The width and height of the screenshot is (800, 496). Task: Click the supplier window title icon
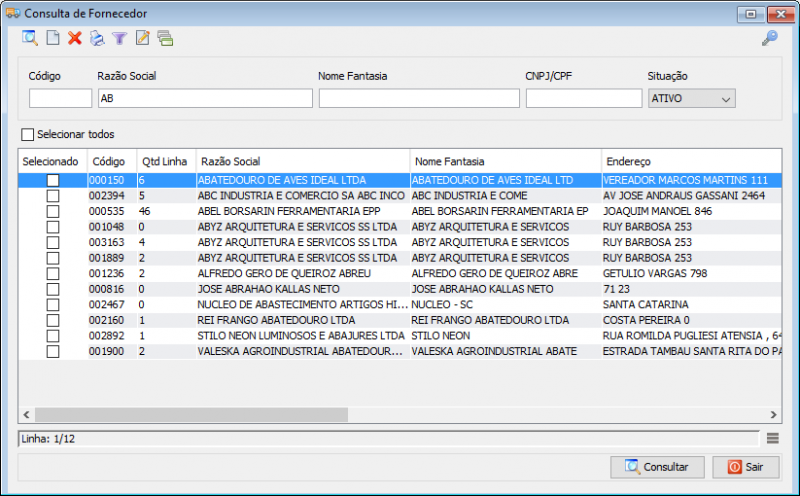[13, 13]
